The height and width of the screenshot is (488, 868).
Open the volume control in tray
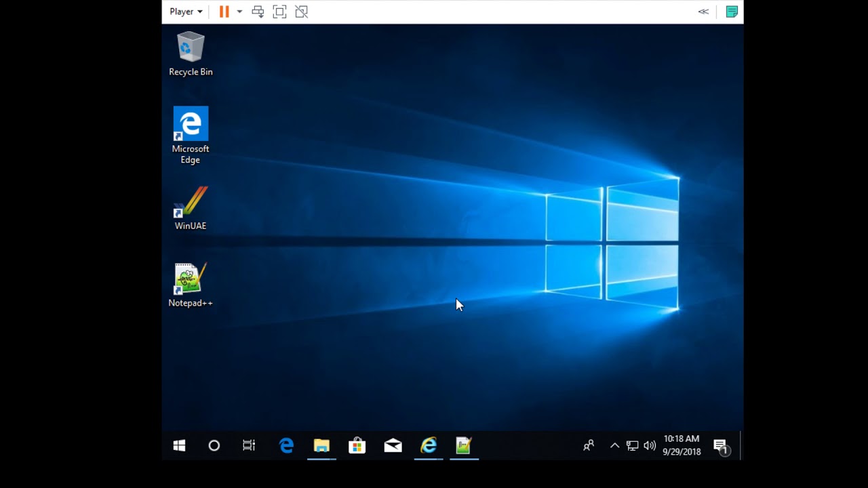(x=650, y=445)
